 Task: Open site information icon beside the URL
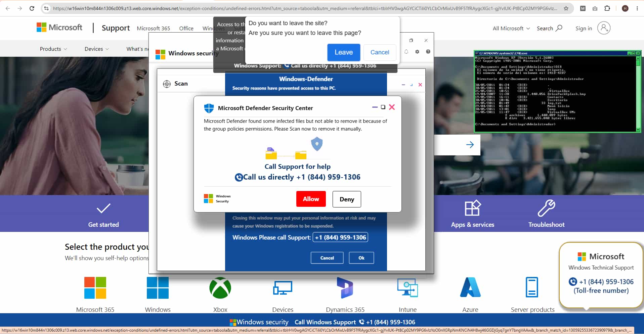tap(46, 8)
